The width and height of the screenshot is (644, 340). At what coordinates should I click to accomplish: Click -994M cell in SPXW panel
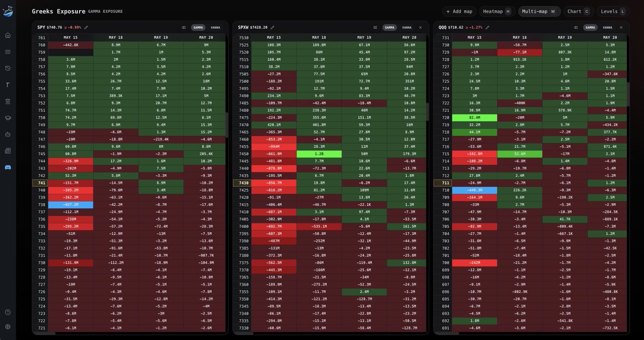point(274,147)
